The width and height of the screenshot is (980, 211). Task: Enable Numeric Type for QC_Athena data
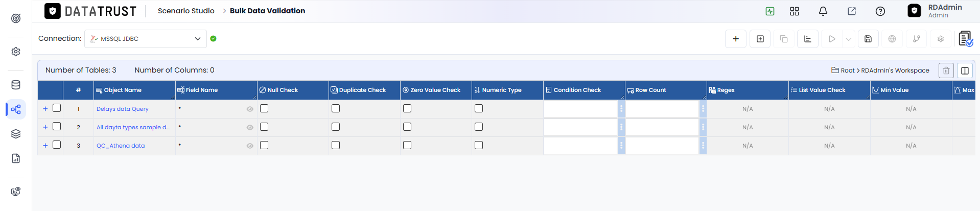click(x=479, y=145)
